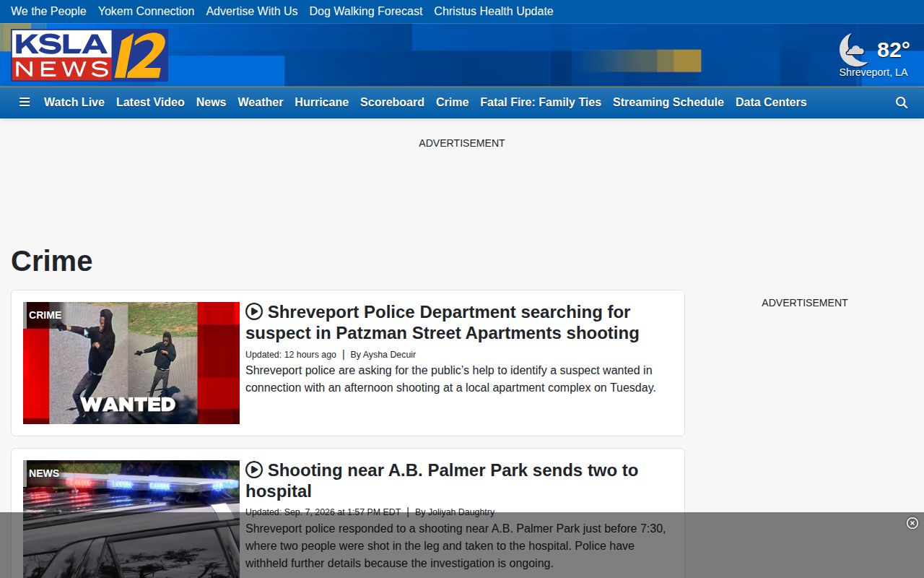Click the Palmer Park story summary text
Image resolution: width=924 pixels, height=578 pixels.
point(456,546)
